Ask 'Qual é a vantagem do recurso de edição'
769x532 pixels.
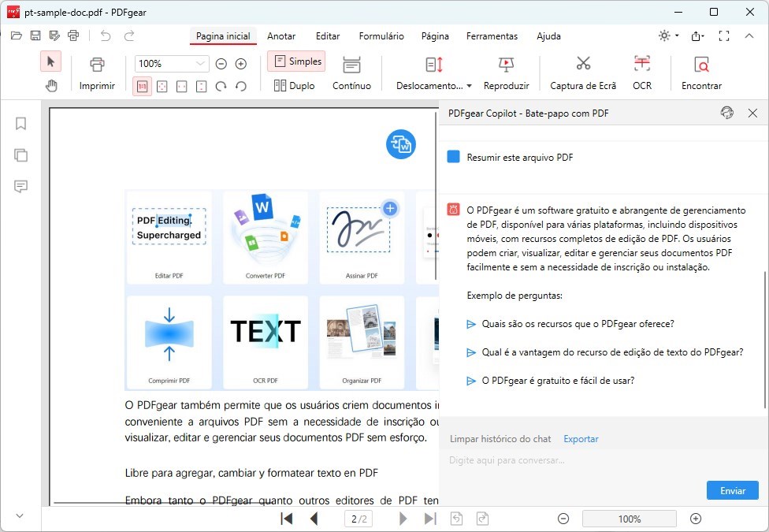[x=612, y=352]
